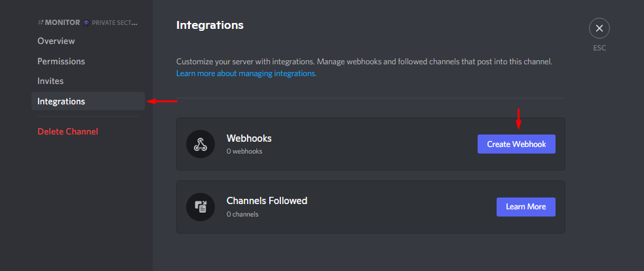
Task: Click the alien emoji in the channel header
Action: [85, 22]
